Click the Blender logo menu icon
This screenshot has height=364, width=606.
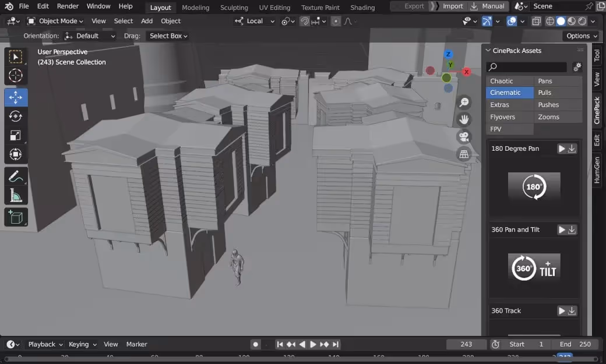(9, 6)
